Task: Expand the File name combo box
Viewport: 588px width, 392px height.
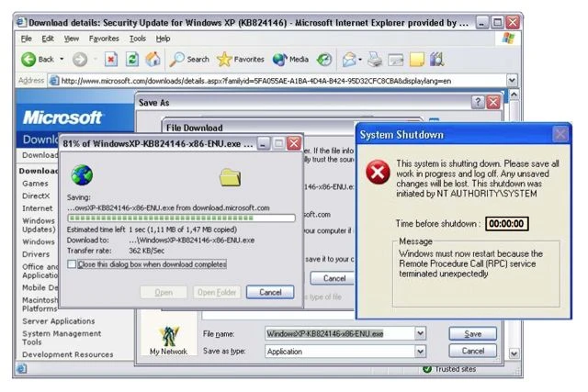Action: (x=420, y=333)
